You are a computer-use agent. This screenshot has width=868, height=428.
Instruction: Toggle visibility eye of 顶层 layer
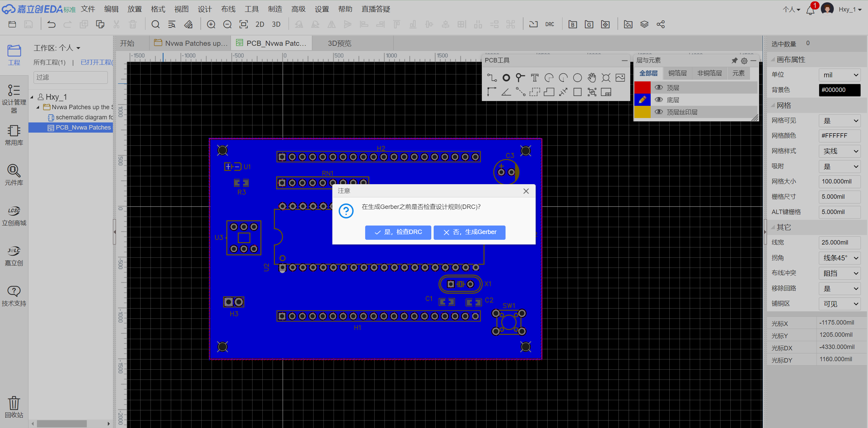pyautogui.click(x=658, y=87)
